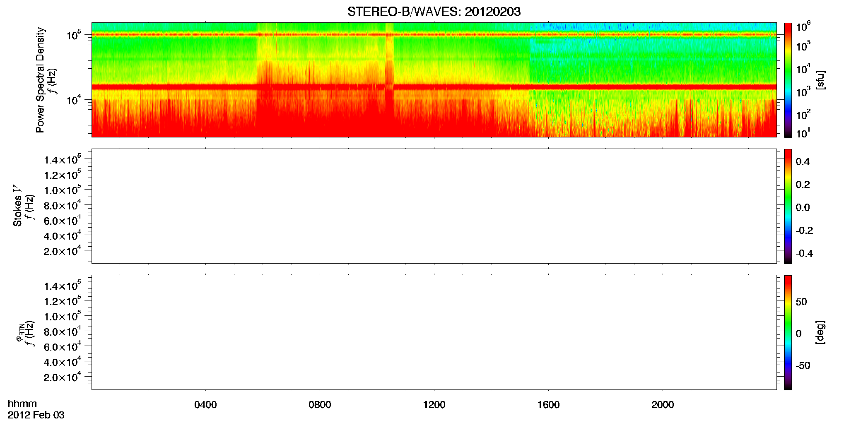Click the -50 tick on degrees colorbar
The height and width of the screenshot is (447, 868).
click(x=803, y=365)
